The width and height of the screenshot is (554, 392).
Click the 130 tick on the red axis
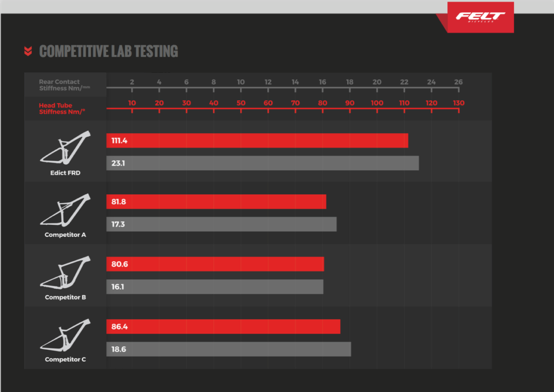tap(458, 103)
